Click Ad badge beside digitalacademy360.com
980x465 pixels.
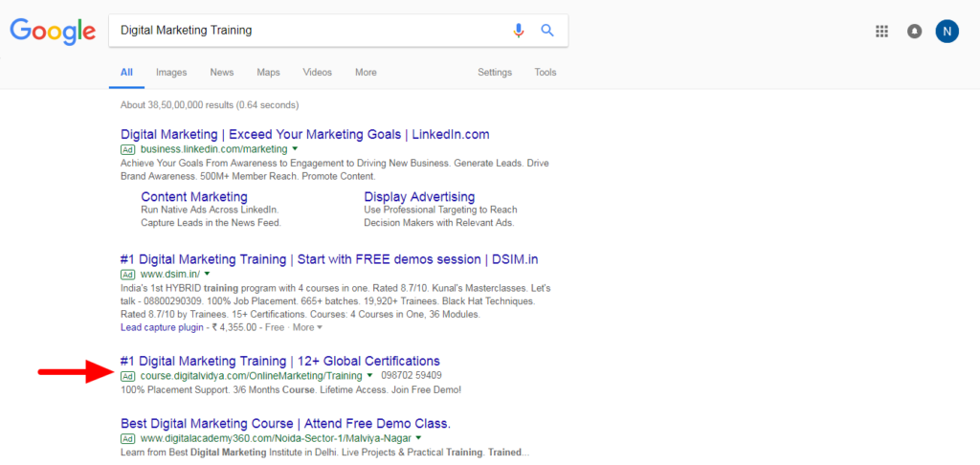(127, 438)
